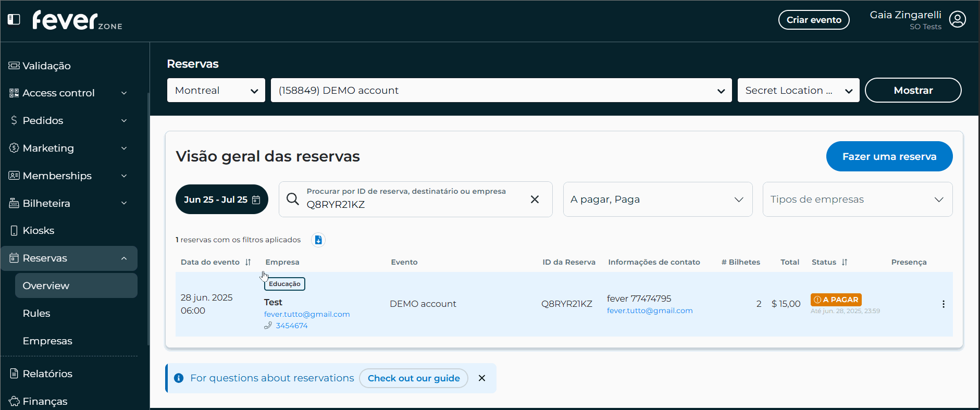Click the search magnifier icon
This screenshot has width=980, height=410.
click(x=293, y=199)
